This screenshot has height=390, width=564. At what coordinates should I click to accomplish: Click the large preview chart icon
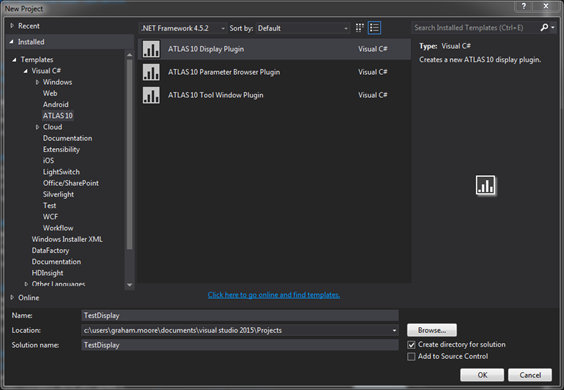485,185
